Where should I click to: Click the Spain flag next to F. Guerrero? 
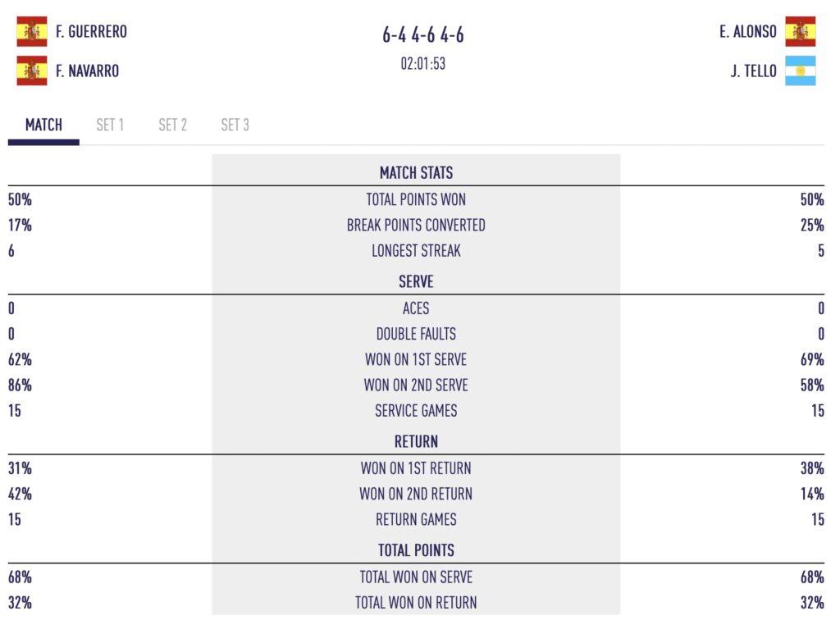[31, 31]
